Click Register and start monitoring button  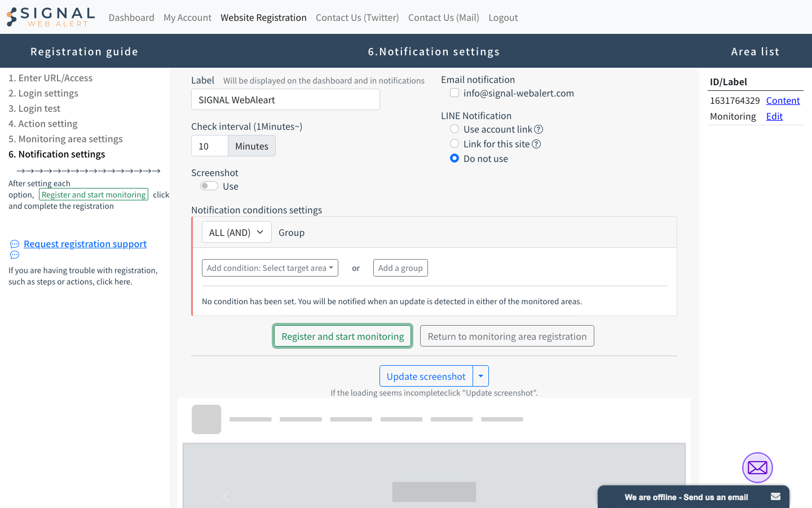[343, 336]
